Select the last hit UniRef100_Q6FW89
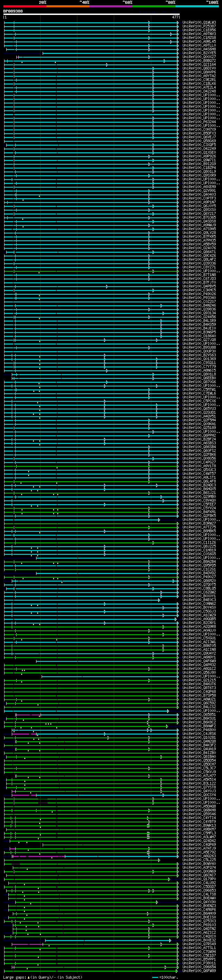The image size is (222, 980). point(199,971)
